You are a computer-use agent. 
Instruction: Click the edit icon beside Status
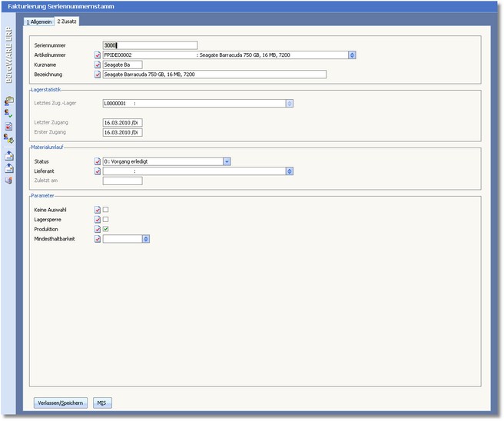(x=97, y=162)
